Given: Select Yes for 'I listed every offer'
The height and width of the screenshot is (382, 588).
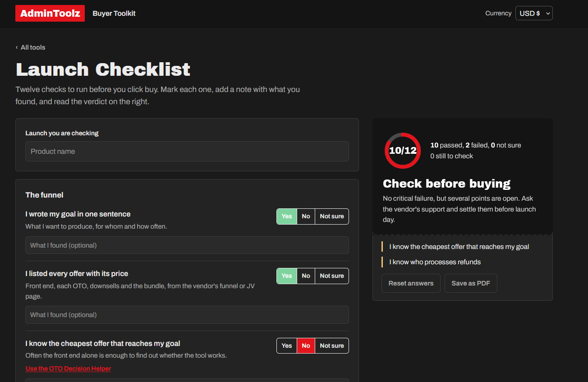Looking at the screenshot, I should 287,276.
